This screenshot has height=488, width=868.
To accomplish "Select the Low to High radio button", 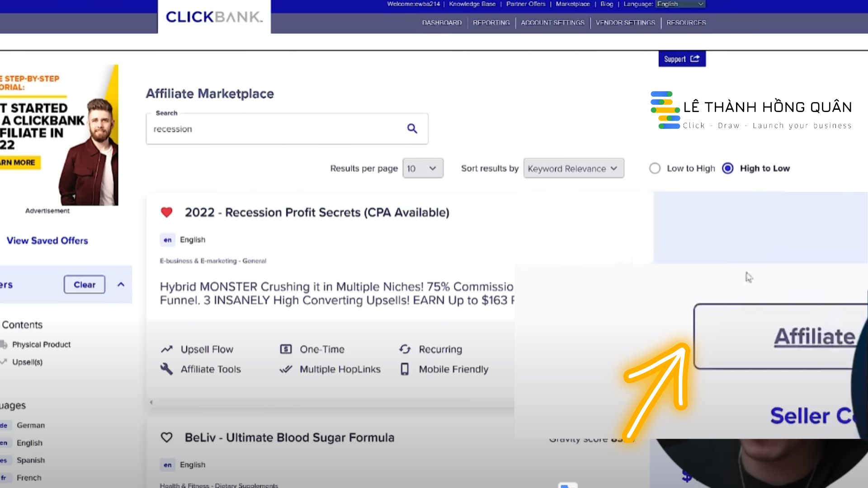I will click(655, 169).
